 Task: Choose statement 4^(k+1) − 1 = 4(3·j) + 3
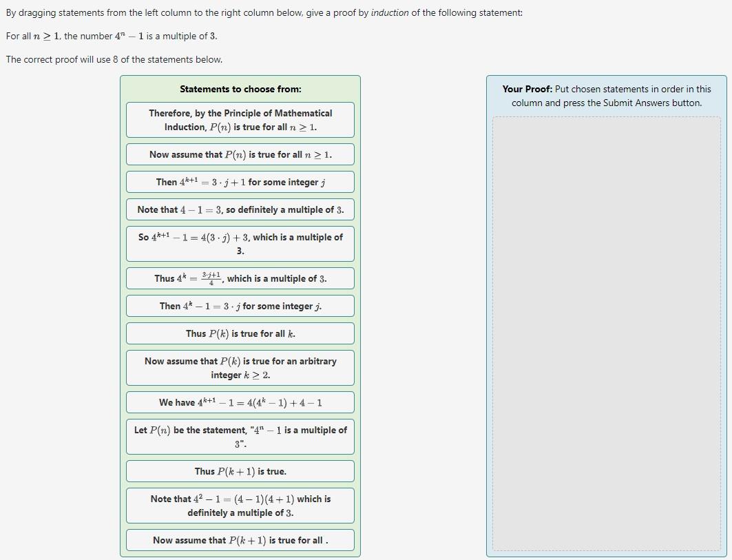tap(240, 243)
